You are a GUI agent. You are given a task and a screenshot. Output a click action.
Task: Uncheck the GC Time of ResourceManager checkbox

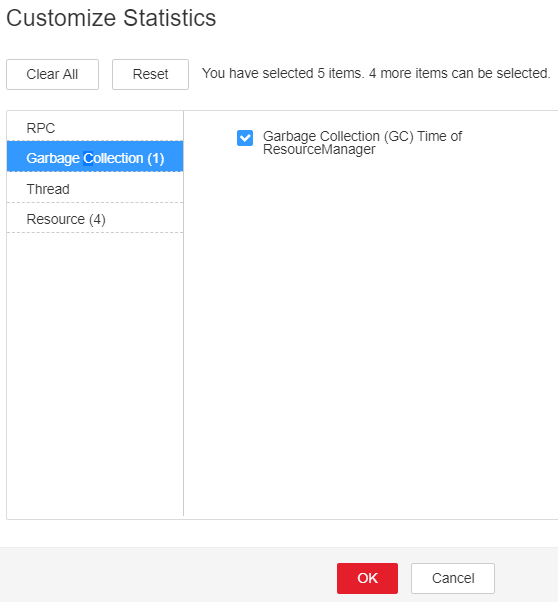pyautogui.click(x=245, y=138)
